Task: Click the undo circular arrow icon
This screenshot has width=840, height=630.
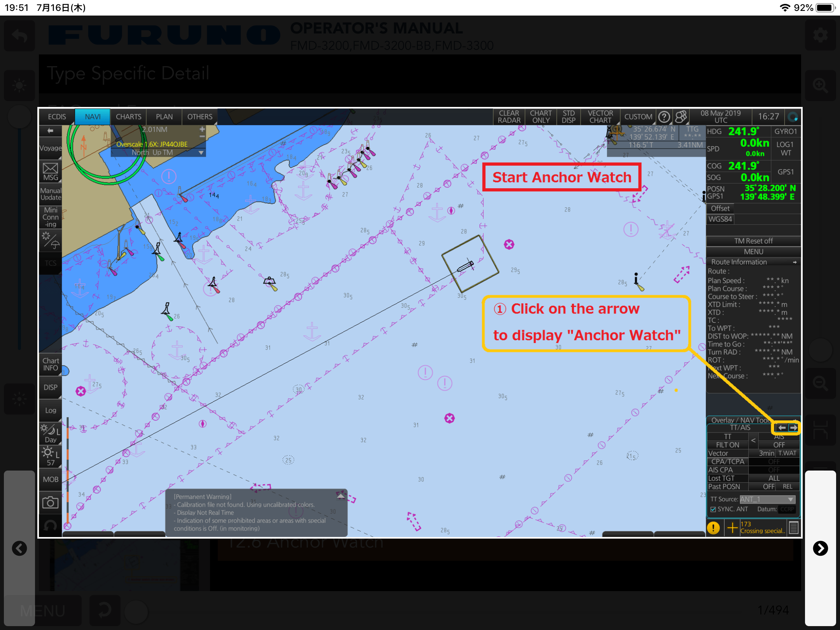Action: (51, 526)
